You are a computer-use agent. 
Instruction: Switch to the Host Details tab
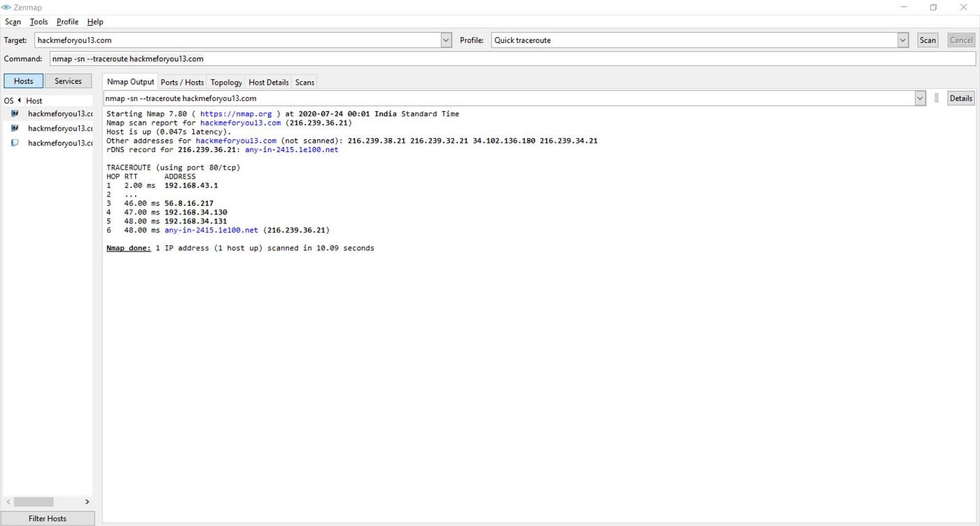tap(269, 83)
